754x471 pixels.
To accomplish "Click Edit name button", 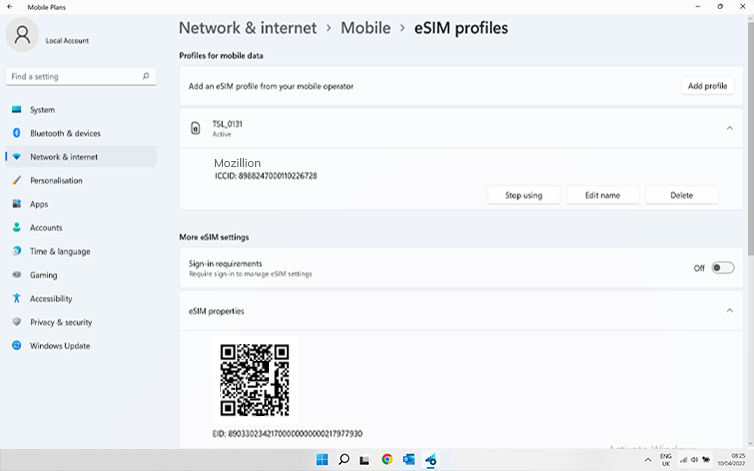I will [602, 195].
